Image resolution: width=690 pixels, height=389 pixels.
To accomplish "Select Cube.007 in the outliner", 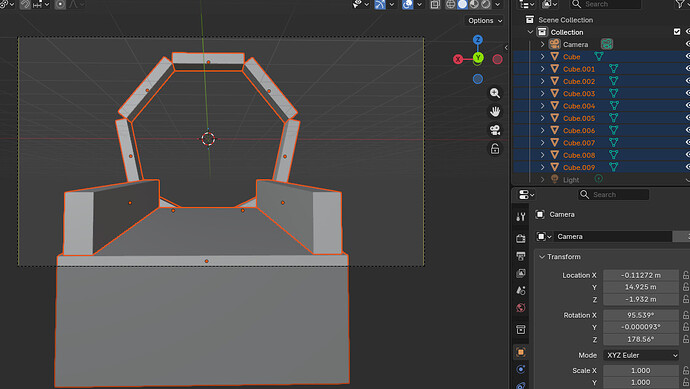I will tap(579, 143).
